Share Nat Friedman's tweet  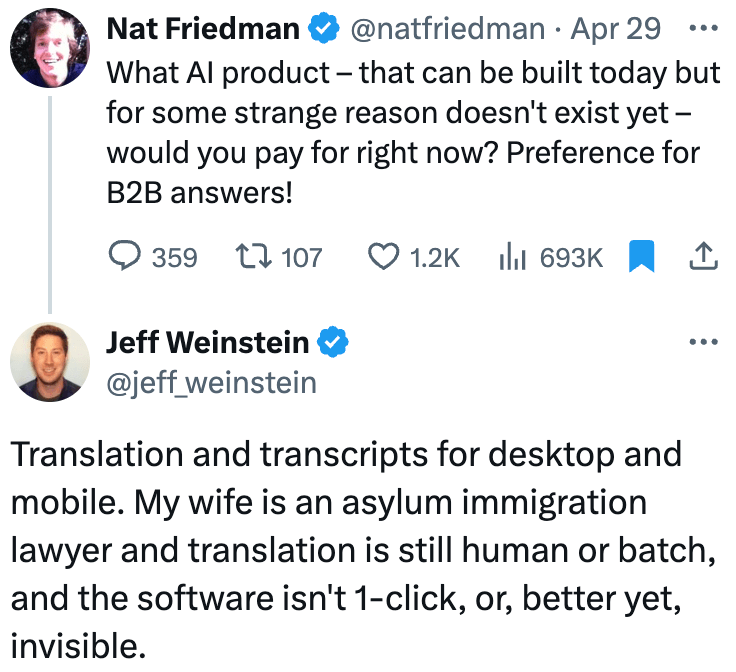704,257
